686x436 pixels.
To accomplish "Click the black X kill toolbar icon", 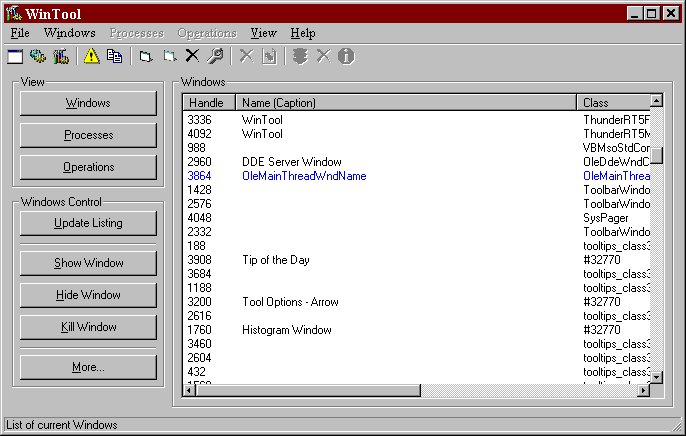I will point(192,56).
